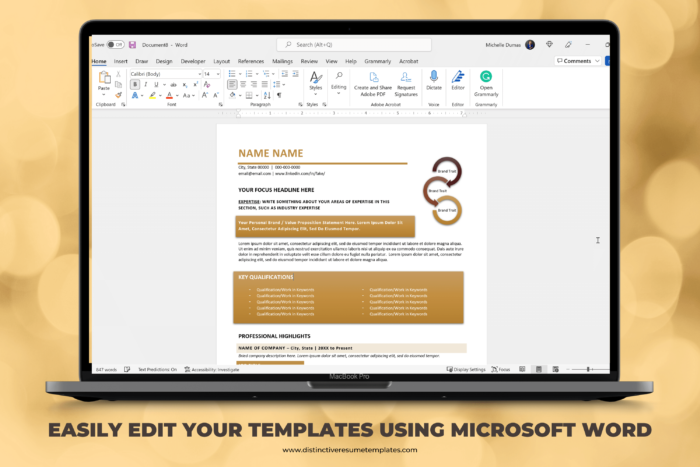The height and width of the screenshot is (467, 700).
Task: Open the font size dropdown
Action: [x=212, y=73]
